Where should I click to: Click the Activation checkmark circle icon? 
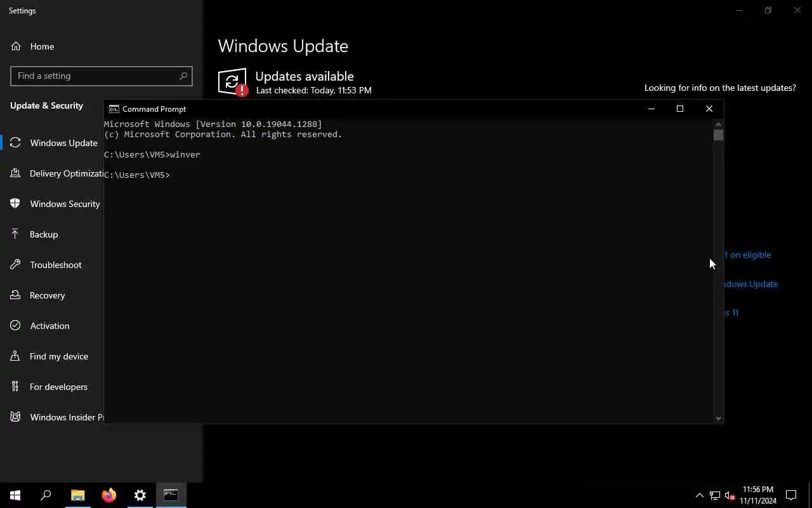tap(16, 326)
